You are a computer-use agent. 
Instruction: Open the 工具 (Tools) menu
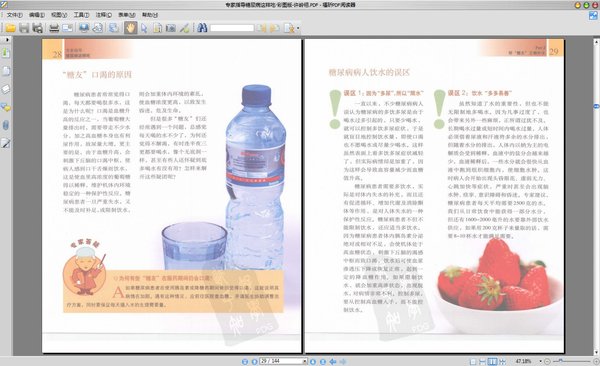tap(81, 15)
